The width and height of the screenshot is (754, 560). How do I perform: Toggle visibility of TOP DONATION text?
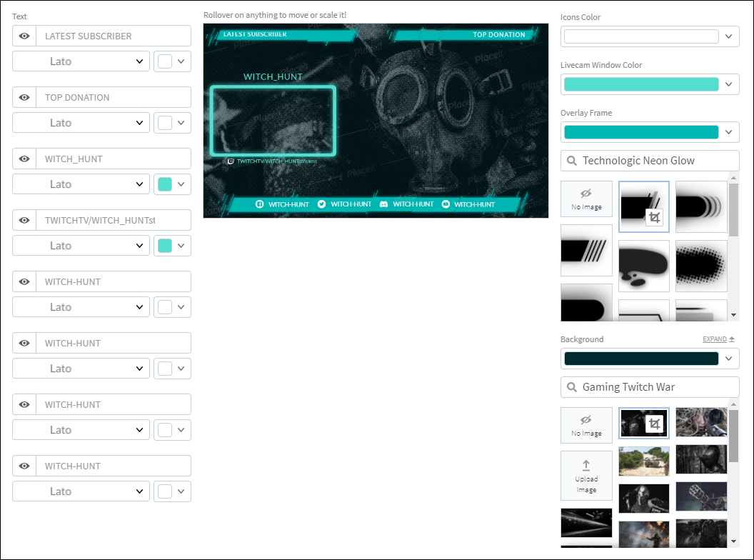tap(24, 98)
